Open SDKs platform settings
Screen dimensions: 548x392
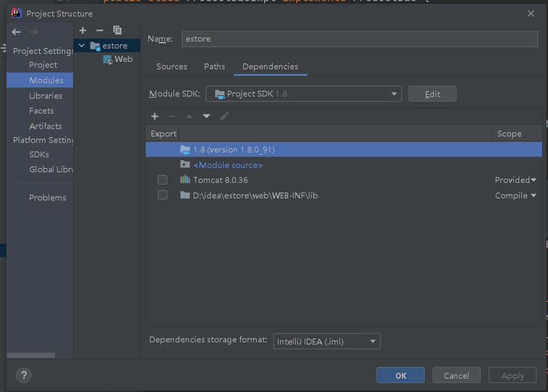tap(39, 155)
